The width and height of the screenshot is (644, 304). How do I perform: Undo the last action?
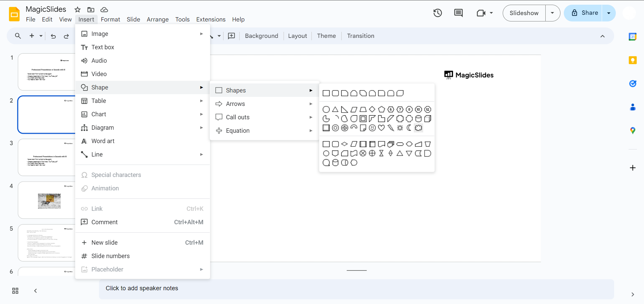point(53,36)
